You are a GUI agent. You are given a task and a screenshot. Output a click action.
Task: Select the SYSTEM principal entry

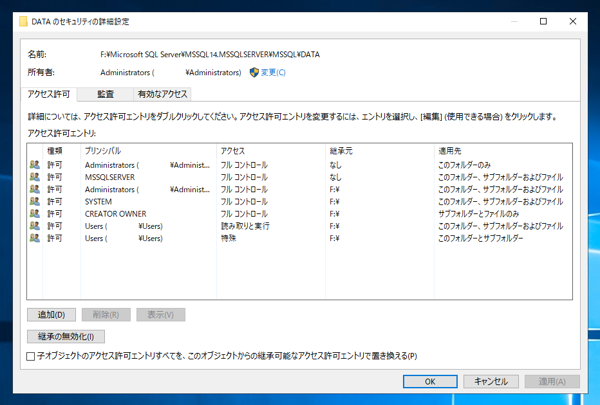click(300, 202)
